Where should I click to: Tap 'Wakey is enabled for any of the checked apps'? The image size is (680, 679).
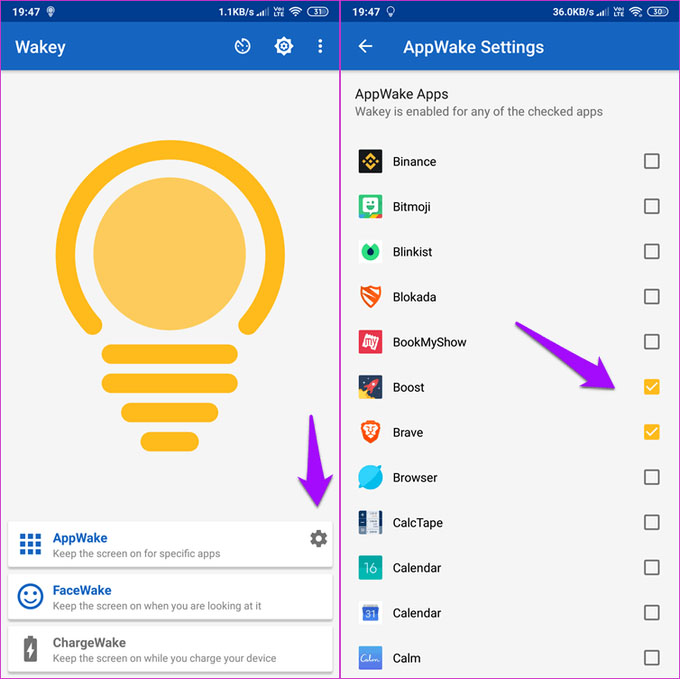coord(479,111)
